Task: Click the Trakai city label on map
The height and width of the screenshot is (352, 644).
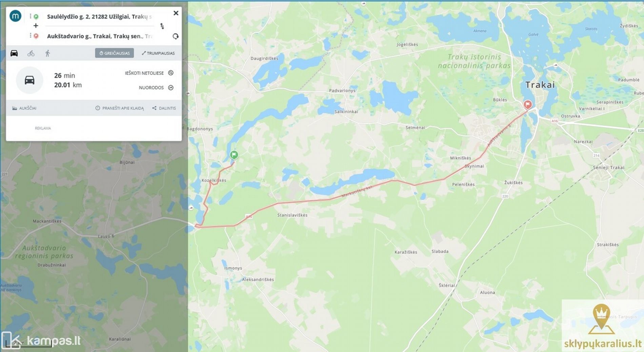Action: [x=540, y=85]
